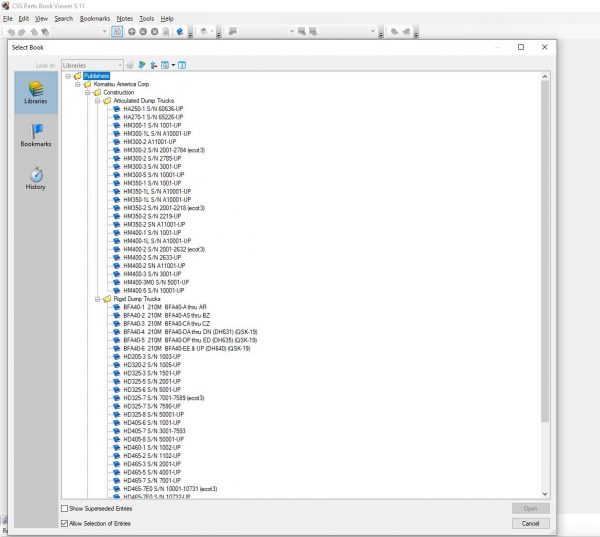Screen dimensions: 600x537
Task: Click the Articulated Dump Trucks folder icon
Action: [x=107, y=101]
